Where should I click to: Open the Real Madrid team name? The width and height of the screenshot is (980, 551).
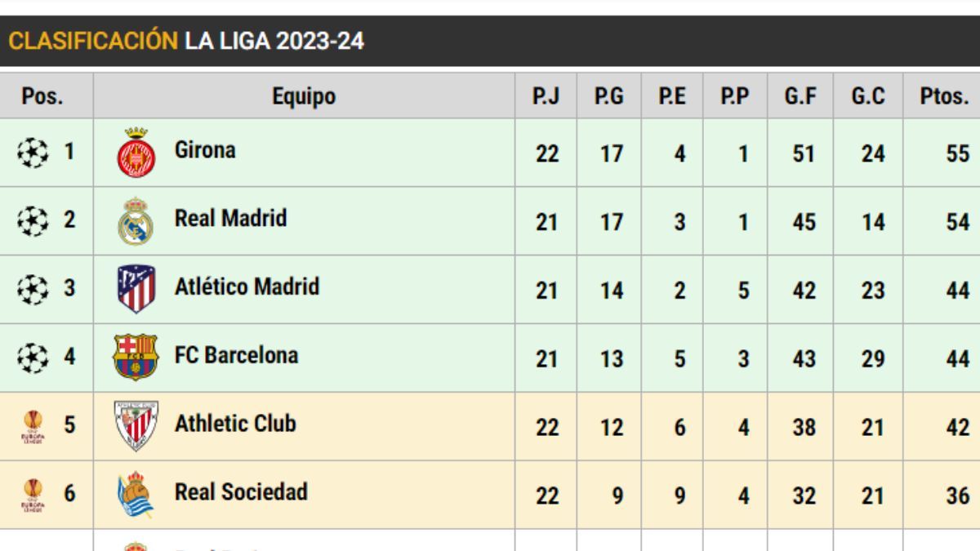230,219
